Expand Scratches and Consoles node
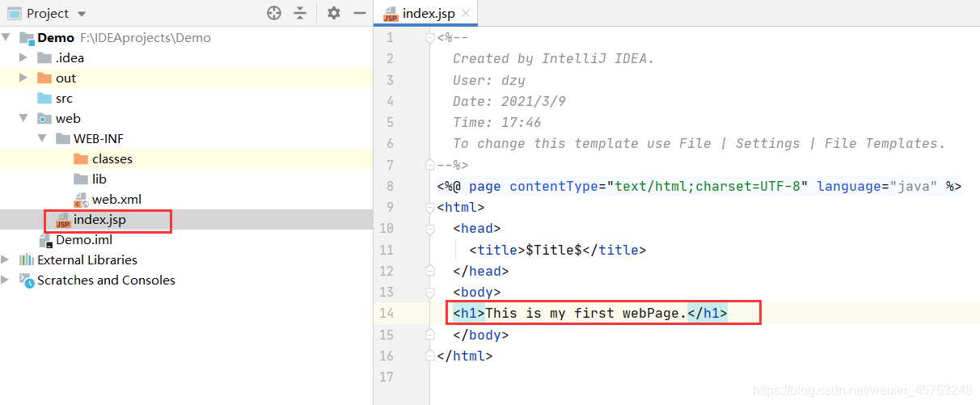Image resolution: width=980 pixels, height=405 pixels. coord(6,281)
